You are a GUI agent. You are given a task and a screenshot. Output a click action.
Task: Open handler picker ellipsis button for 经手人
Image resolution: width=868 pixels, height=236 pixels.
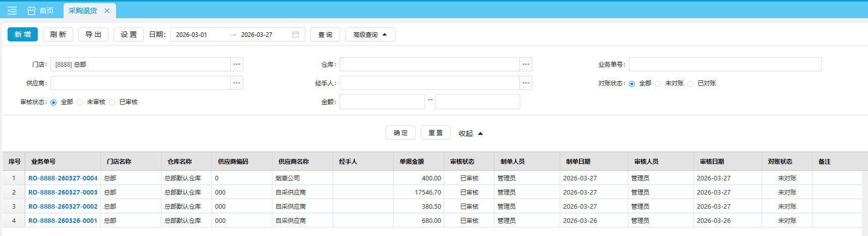(x=526, y=83)
